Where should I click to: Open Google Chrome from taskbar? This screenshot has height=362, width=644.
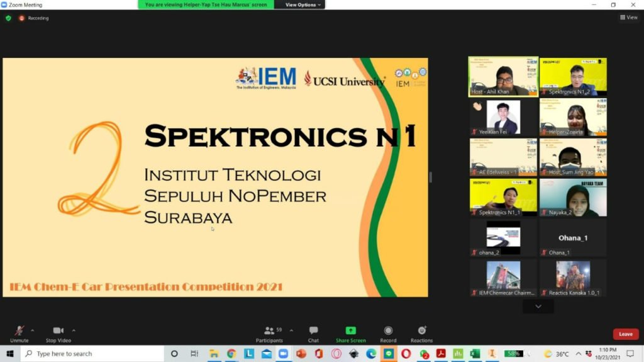click(231, 354)
